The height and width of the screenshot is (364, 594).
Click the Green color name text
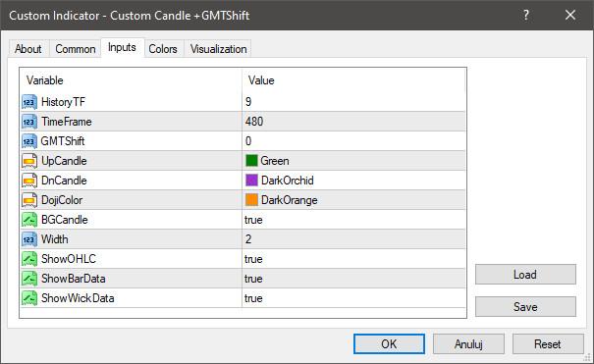pyautogui.click(x=275, y=161)
